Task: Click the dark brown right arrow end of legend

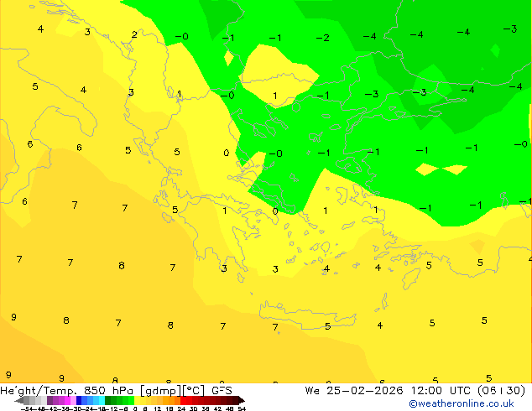Action: (242, 400)
